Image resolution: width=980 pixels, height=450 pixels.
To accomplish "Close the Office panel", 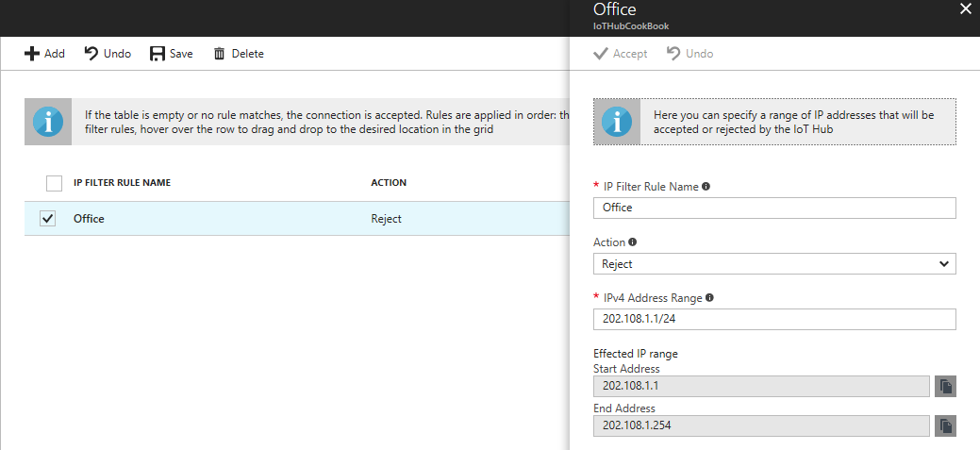I will click(x=964, y=9).
